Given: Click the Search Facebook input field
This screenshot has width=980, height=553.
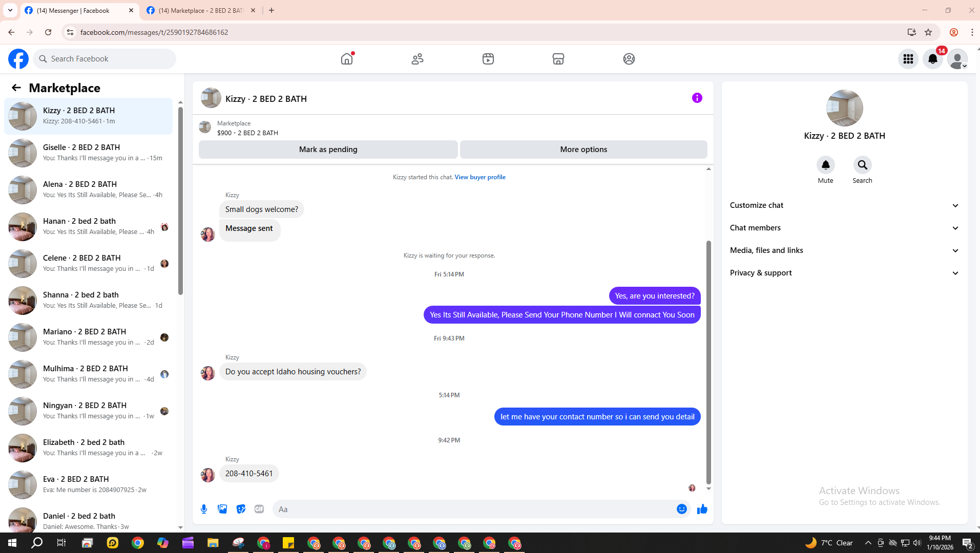Looking at the screenshot, I should pyautogui.click(x=105, y=59).
